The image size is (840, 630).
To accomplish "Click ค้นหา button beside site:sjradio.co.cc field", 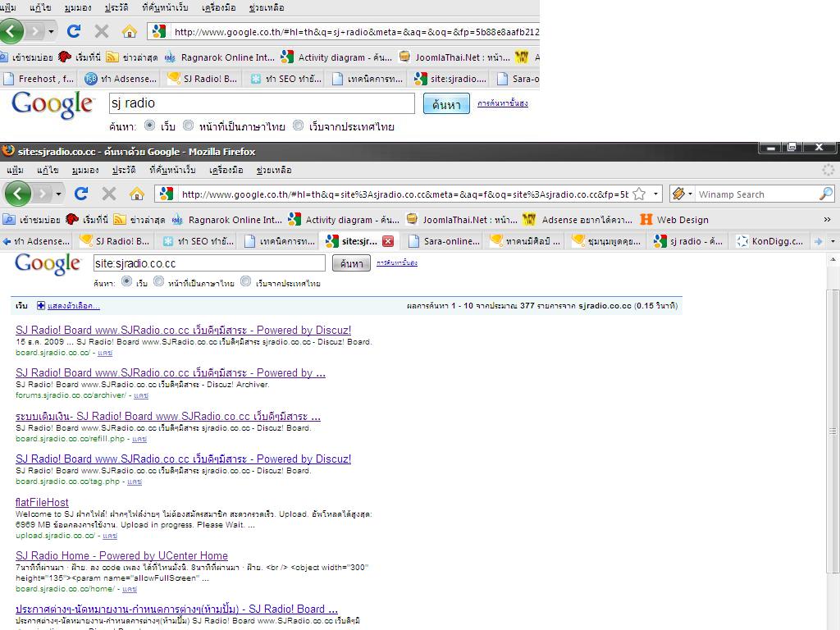I will [x=351, y=263].
